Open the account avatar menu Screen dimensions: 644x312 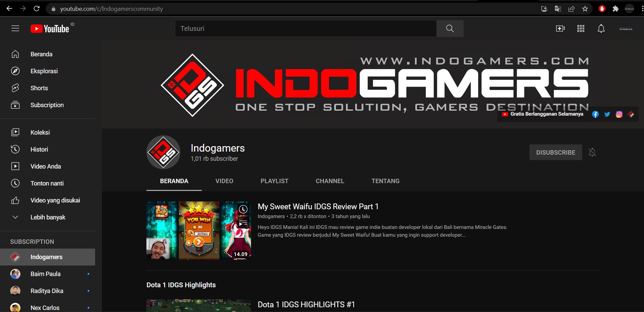click(x=626, y=29)
